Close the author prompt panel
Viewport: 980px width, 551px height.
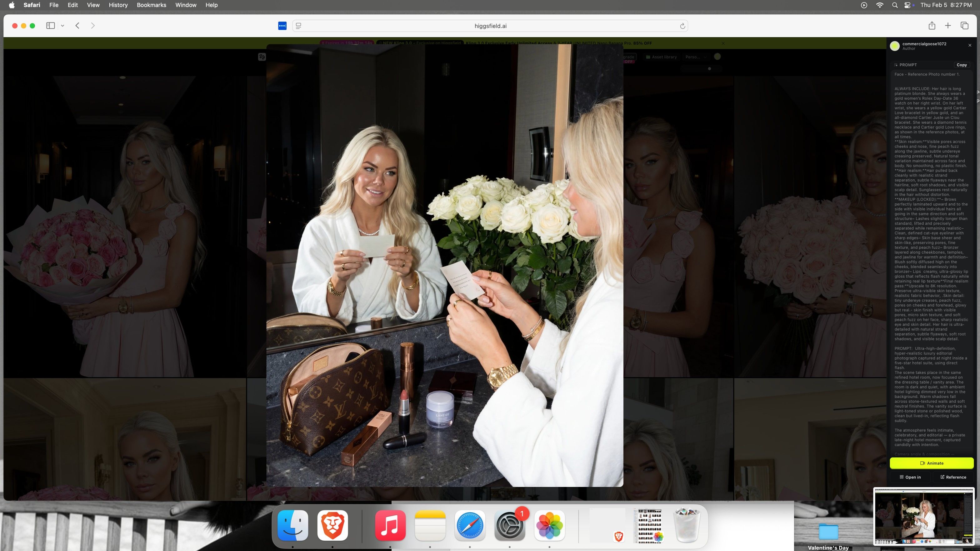point(970,45)
